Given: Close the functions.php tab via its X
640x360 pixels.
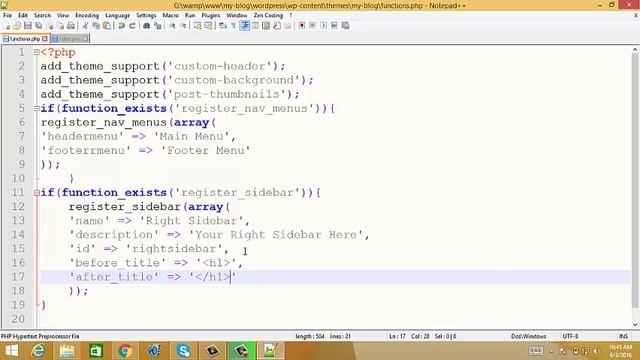Looking at the screenshot, I should tap(44, 39).
